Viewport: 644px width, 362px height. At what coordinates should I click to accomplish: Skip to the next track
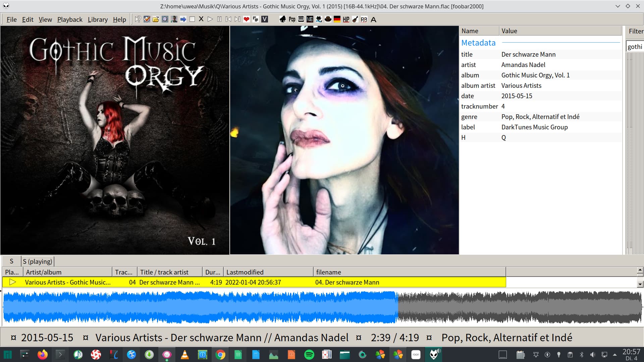[237, 19]
